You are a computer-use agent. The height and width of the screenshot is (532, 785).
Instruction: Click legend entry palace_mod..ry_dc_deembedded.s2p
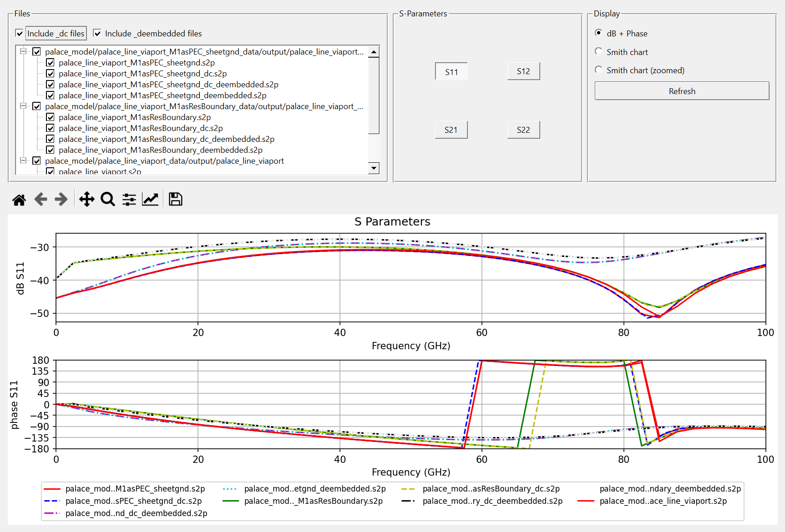point(482,501)
